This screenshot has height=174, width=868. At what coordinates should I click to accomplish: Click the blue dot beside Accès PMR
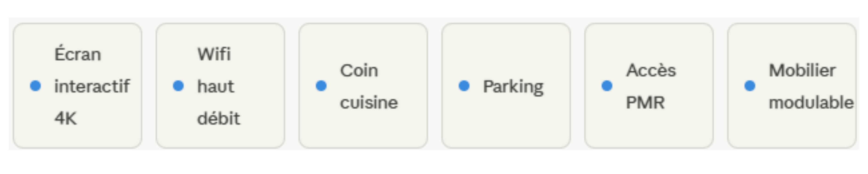[x=607, y=86]
